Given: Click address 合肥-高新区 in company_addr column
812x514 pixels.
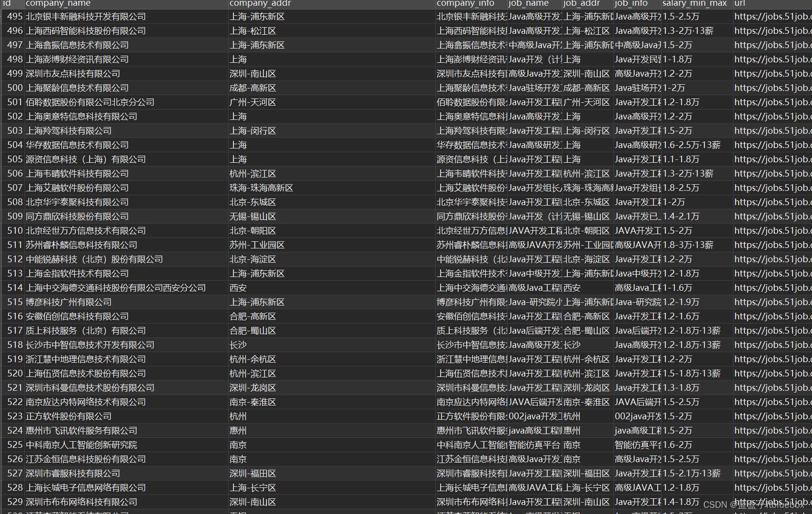Looking at the screenshot, I should (253, 316).
